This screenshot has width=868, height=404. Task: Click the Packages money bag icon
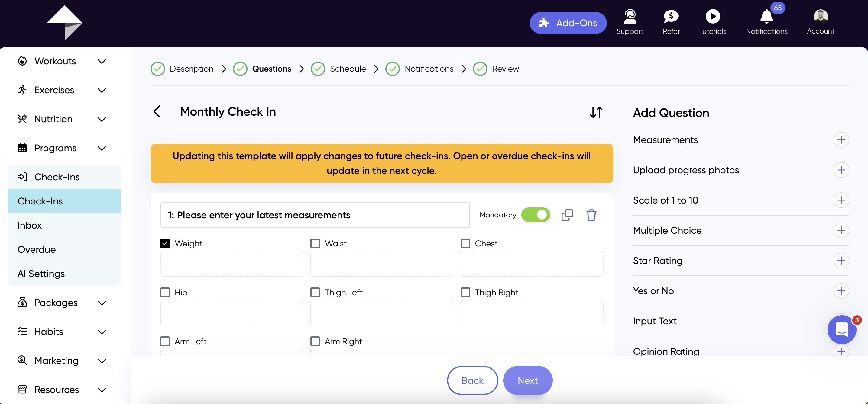point(22,302)
